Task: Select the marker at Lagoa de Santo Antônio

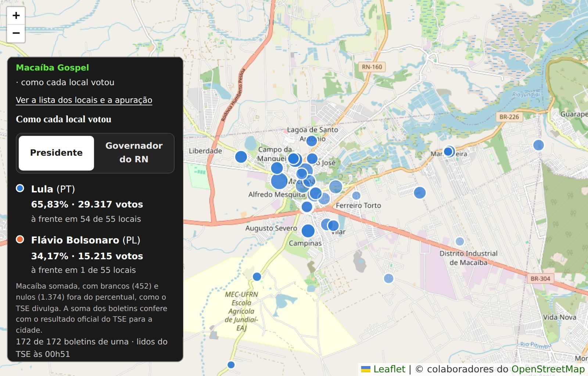Action: point(312,140)
